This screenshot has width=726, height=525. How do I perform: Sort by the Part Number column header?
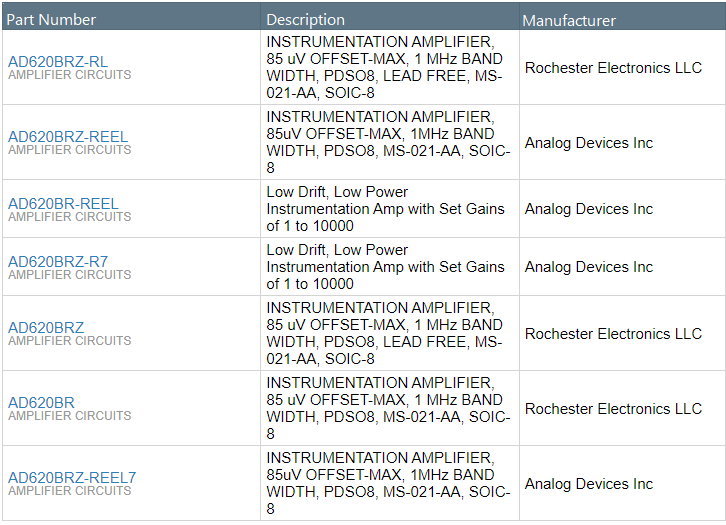coord(52,20)
